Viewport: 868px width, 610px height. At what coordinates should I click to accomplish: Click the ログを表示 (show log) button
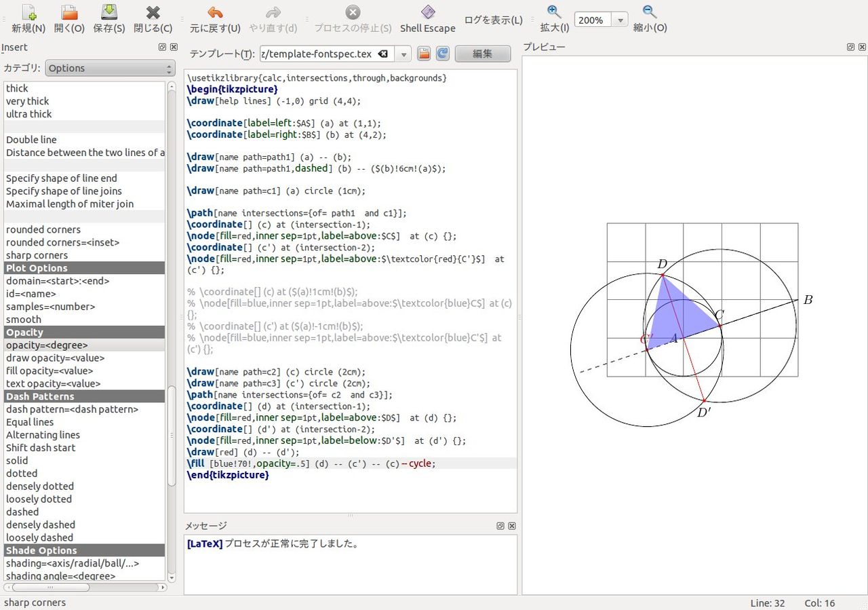point(493,20)
